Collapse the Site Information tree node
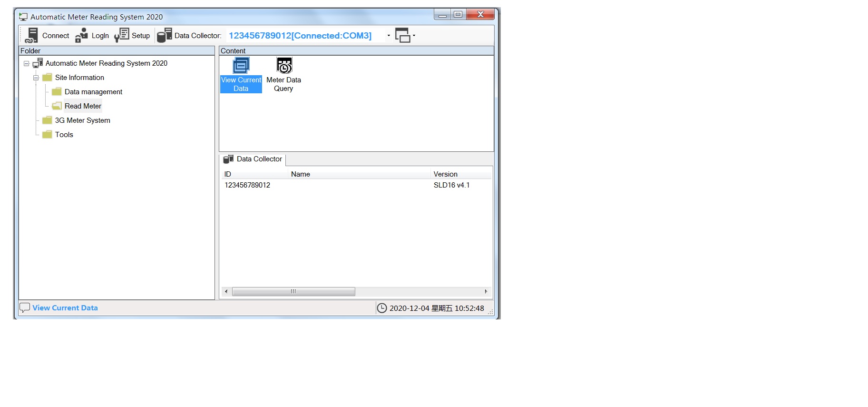Screen dimensions: 868x407 [36, 78]
